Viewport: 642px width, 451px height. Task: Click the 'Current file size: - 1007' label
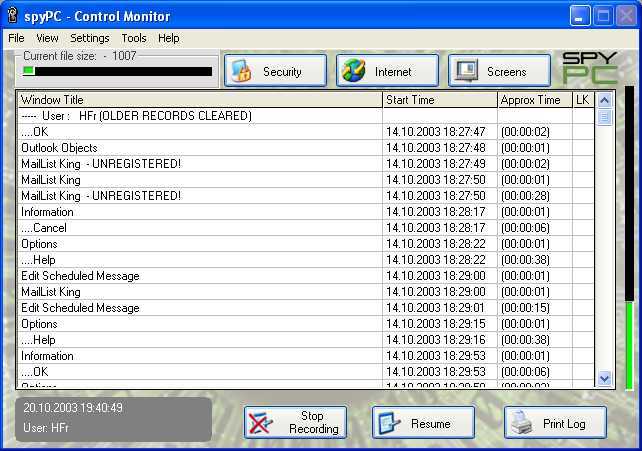pos(79,56)
